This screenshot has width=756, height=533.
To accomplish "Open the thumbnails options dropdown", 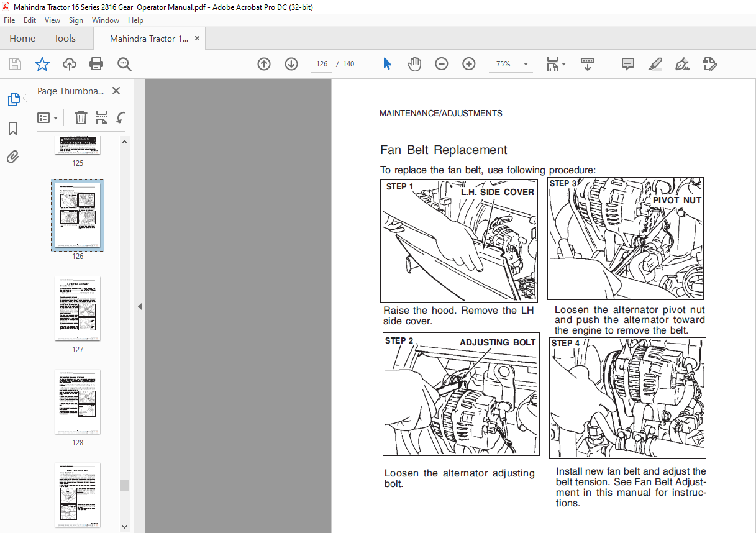I will coord(48,117).
